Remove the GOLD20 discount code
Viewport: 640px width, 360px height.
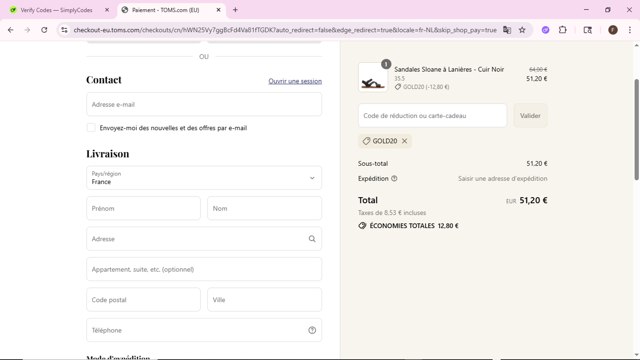pos(404,141)
